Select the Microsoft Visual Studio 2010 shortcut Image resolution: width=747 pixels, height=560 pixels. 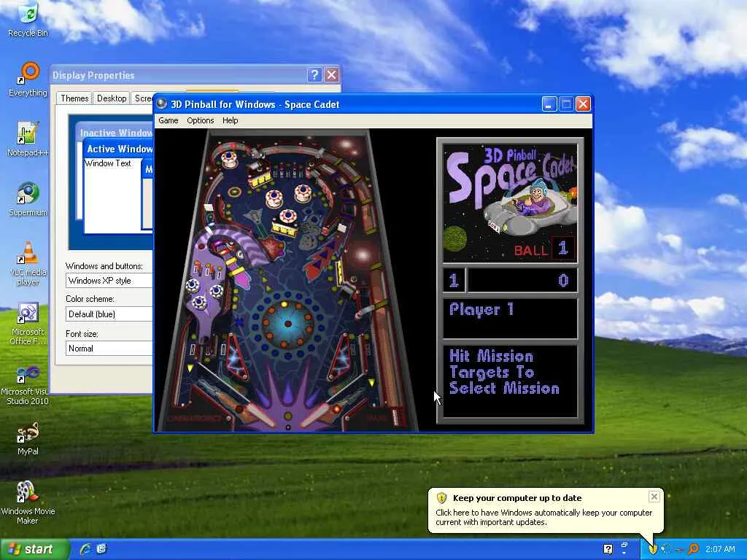click(28, 384)
